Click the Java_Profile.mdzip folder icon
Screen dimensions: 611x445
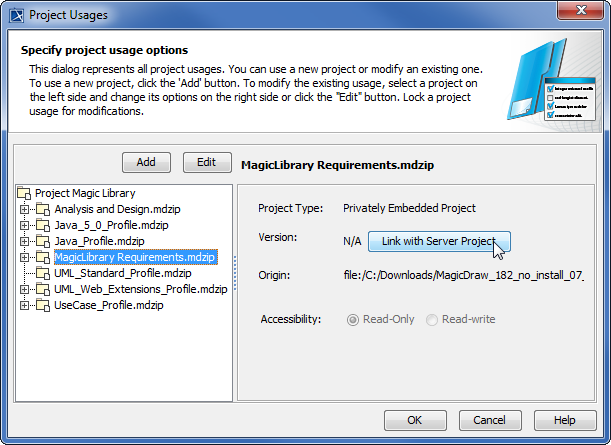(x=43, y=241)
